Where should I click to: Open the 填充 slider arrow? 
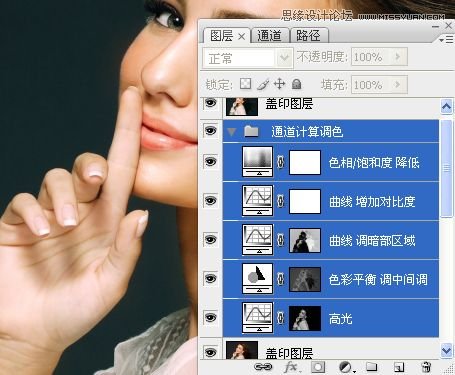(397, 85)
